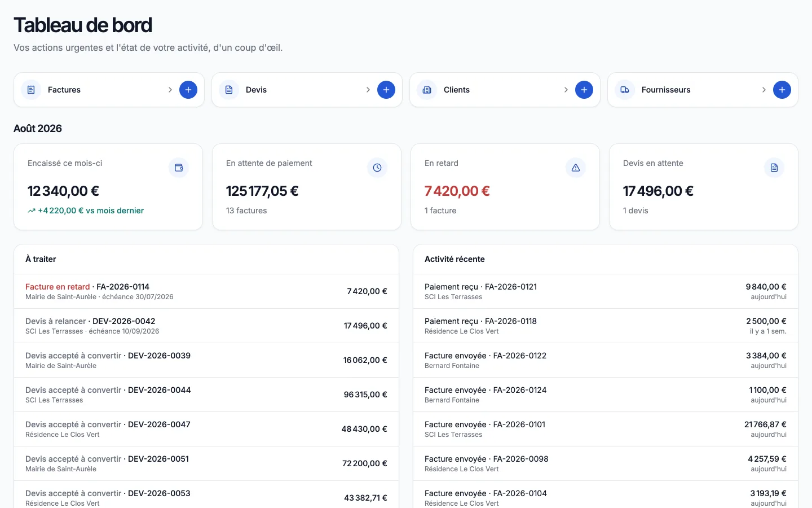Click the wallet icon on Encaissé card
Viewport: 812px width, 508px height.
click(179, 168)
